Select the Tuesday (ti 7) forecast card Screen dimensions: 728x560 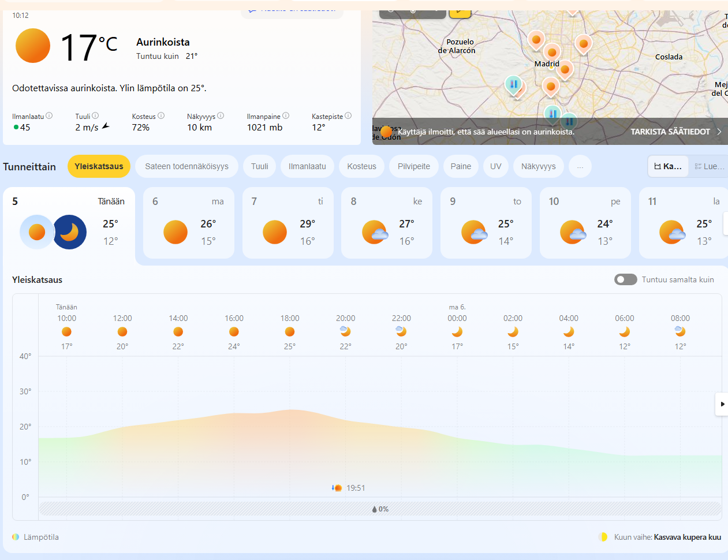(x=288, y=223)
